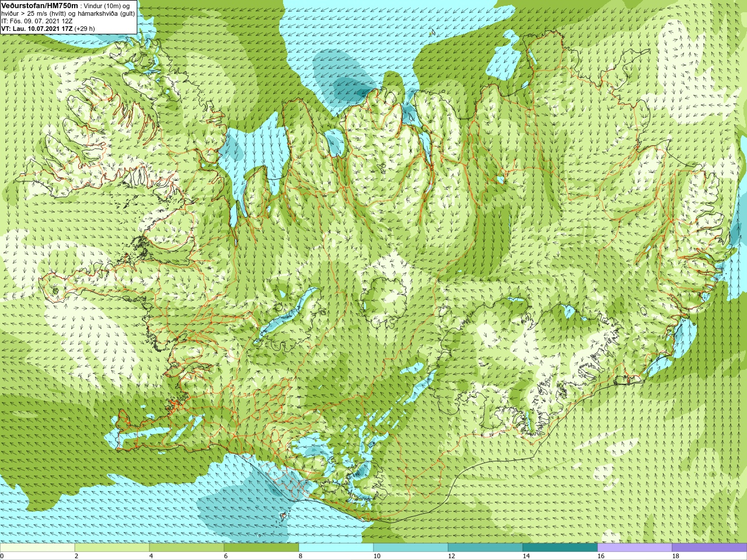Click the 4–6 m/s green legend swatch
This screenshot has width=747, height=560.
click(x=187, y=548)
